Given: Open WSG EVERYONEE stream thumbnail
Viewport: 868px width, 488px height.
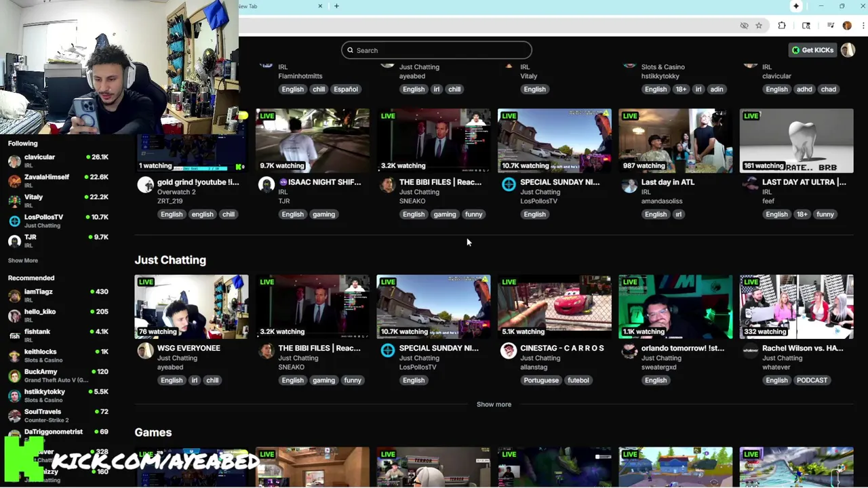Looking at the screenshot, I should click(x=191, y=306).
